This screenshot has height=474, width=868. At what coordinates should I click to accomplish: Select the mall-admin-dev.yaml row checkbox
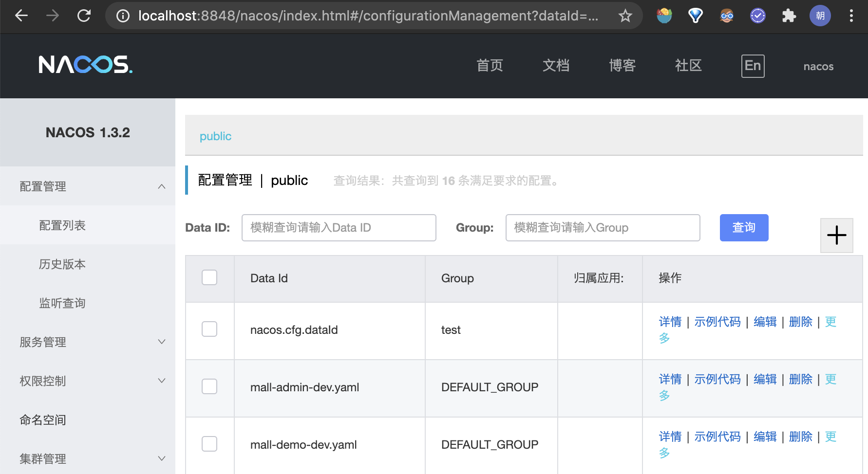[209, 387]
